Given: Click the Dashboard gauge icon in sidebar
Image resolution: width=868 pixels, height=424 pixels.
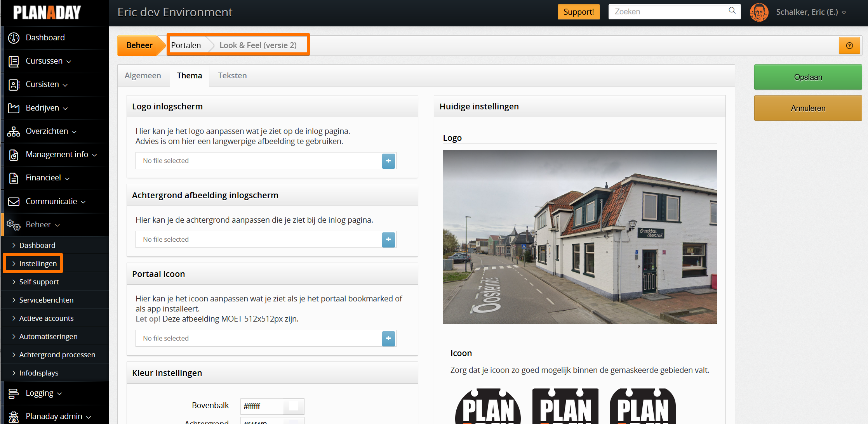Looking at the screenshot, I should 14,38.
